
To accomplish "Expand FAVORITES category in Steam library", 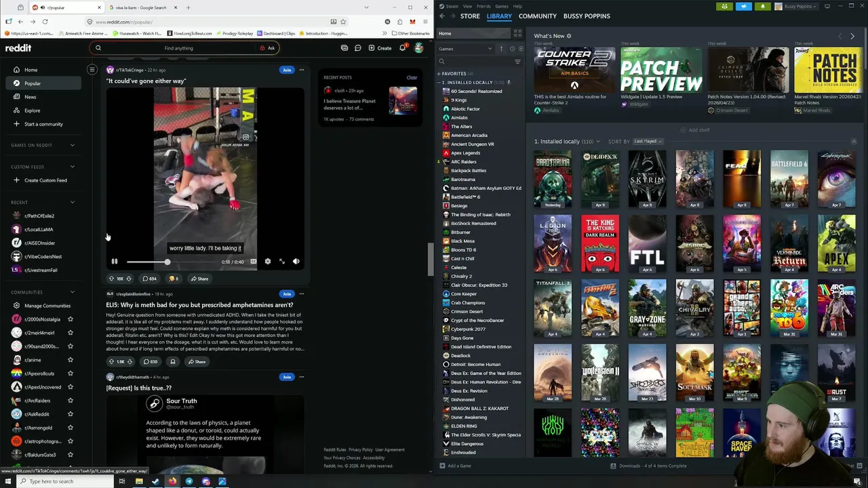I will [439, 73].
